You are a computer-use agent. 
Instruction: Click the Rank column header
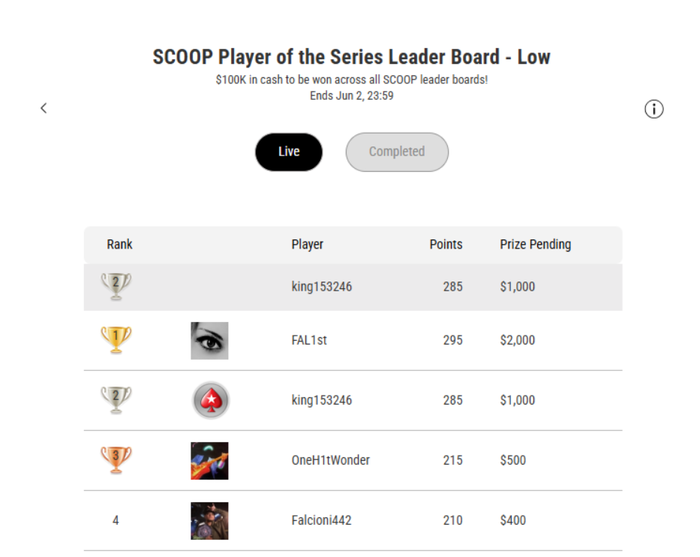point(119,244)
